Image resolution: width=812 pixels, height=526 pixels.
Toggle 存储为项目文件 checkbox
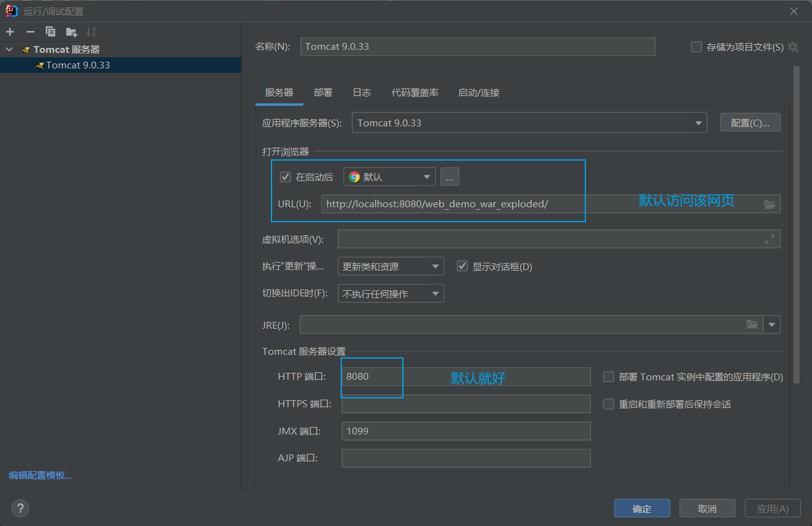click(x=697, y=47)
